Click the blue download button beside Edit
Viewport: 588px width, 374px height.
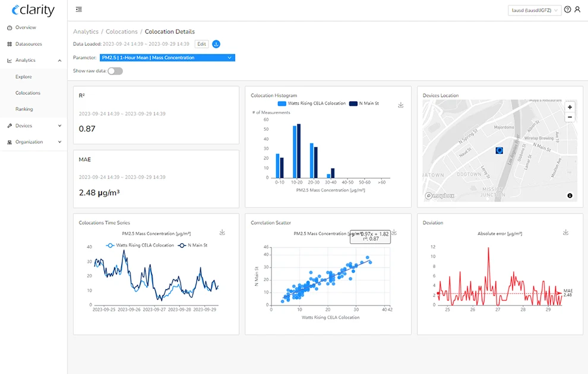tap(216, 44)
